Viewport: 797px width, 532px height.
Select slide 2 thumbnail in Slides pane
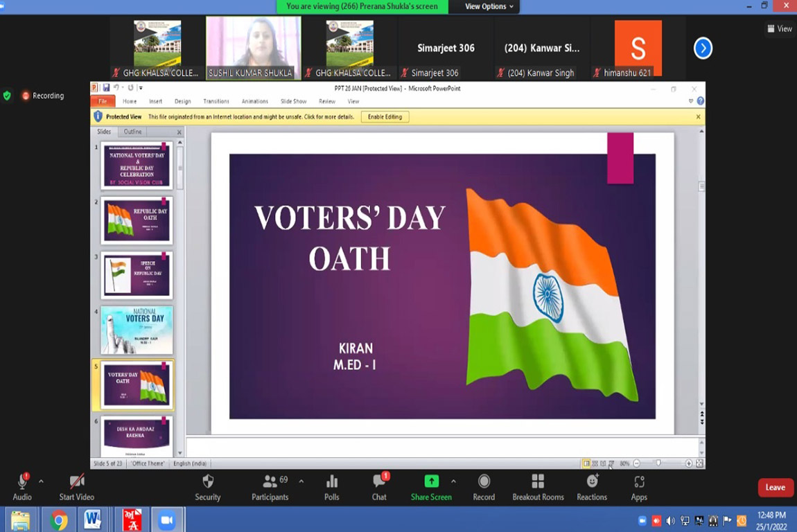coord(137,220)
